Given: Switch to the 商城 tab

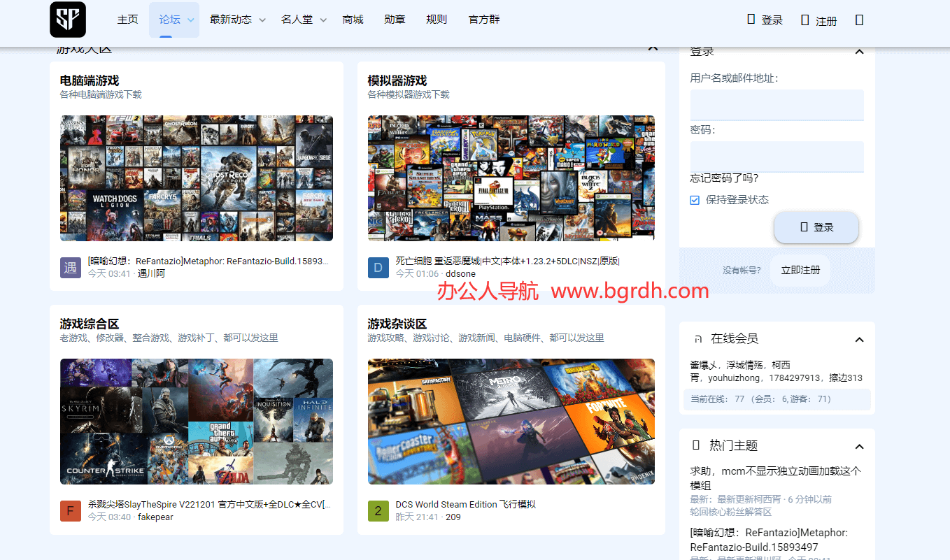Looking at the screenshot, I should point(353,19).
